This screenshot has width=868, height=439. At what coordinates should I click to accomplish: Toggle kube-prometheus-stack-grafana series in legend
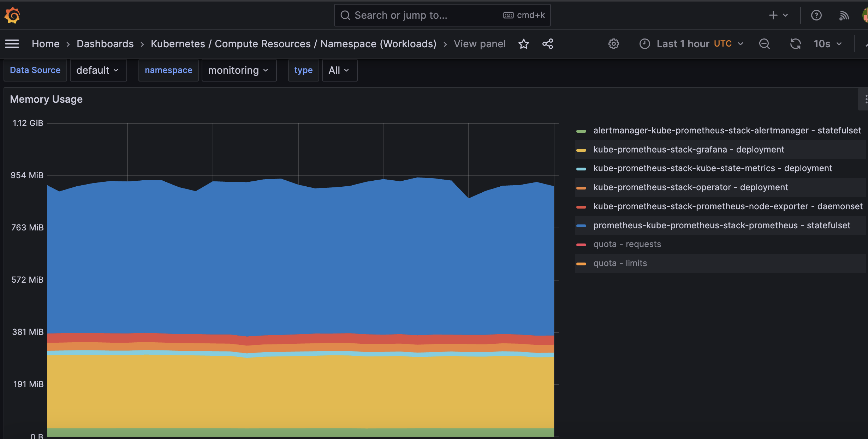pyautogui.click(x=688, y=150)
